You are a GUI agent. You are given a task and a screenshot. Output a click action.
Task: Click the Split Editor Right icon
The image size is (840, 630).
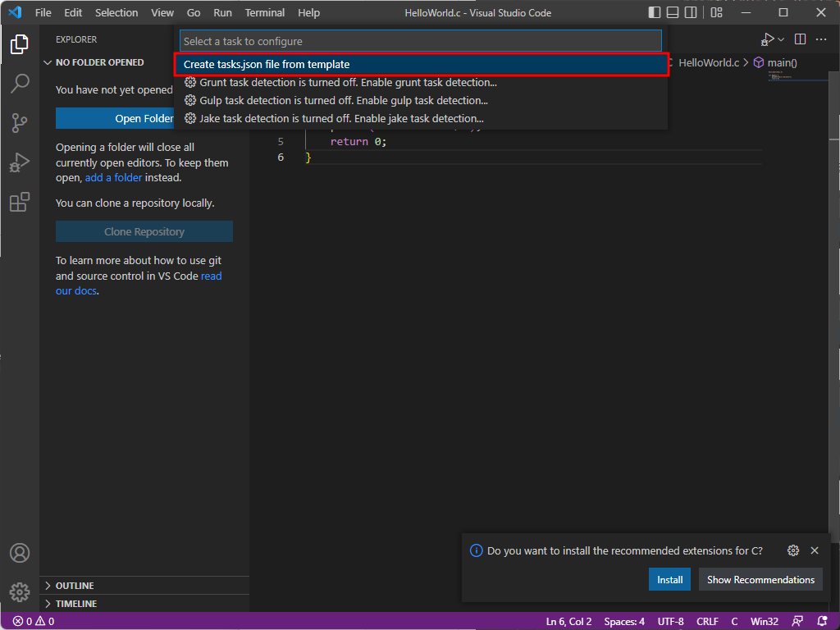[x=800, y=39]
